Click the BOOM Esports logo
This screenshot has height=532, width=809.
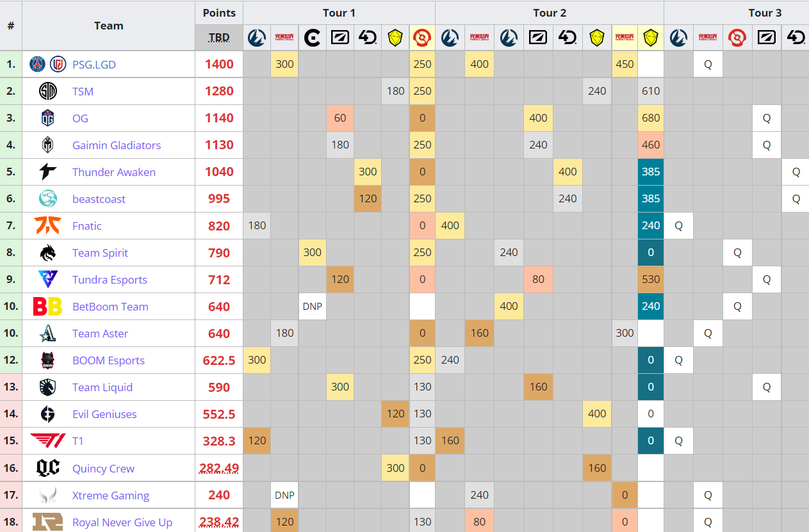48,360
